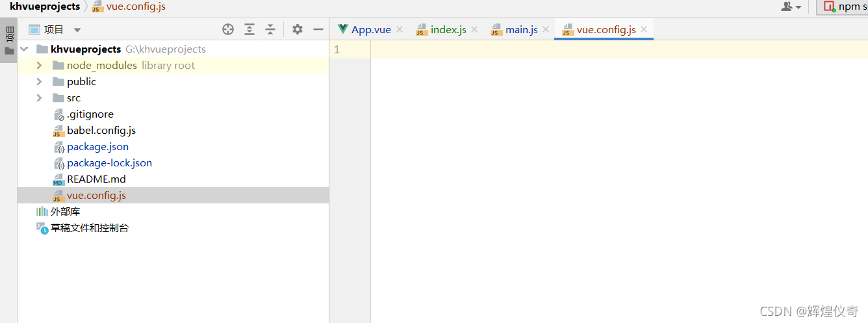The width and height of the screenshot is (868, 323).
Task: Select package-lock.json in the tree
Action: [109, 163]
